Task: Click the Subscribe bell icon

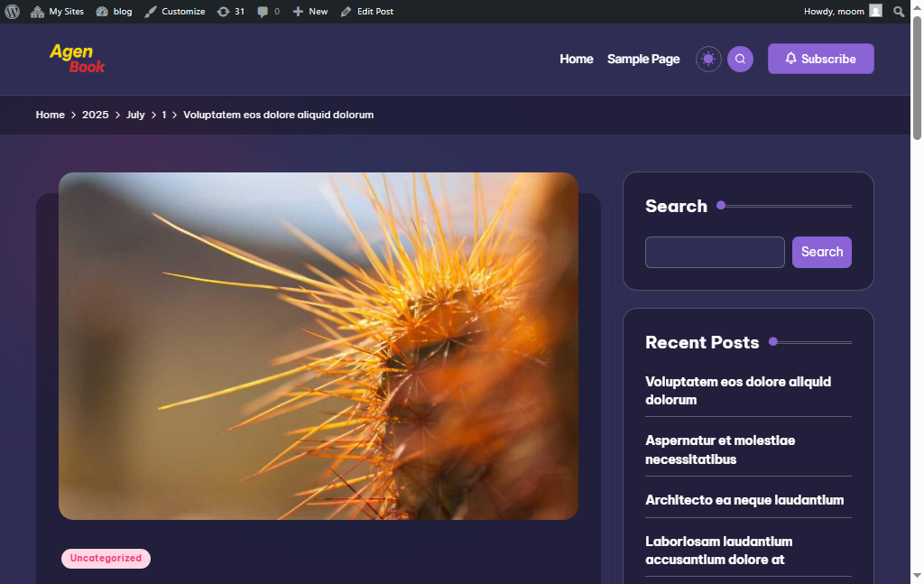Action: pyautogui.click(x=791, y=58)
